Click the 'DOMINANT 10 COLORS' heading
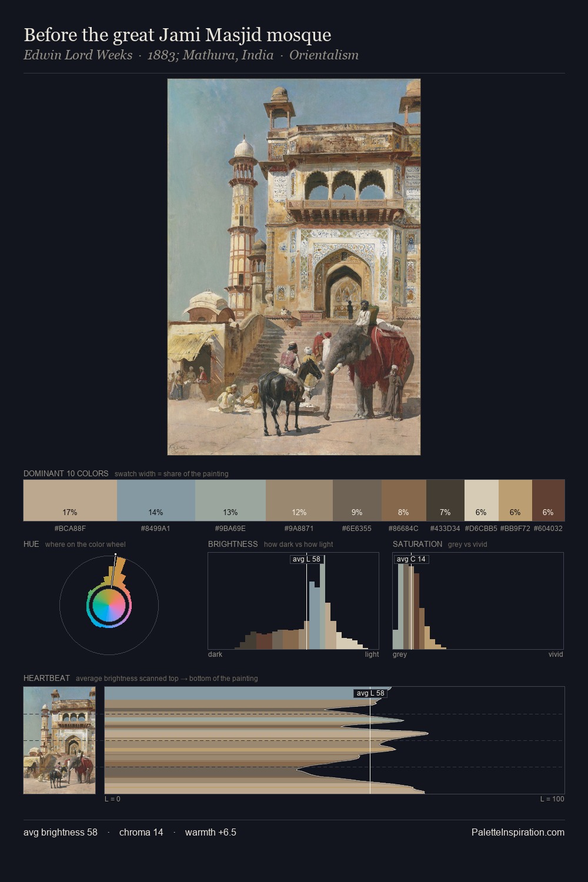 click(x=66, y=473)
